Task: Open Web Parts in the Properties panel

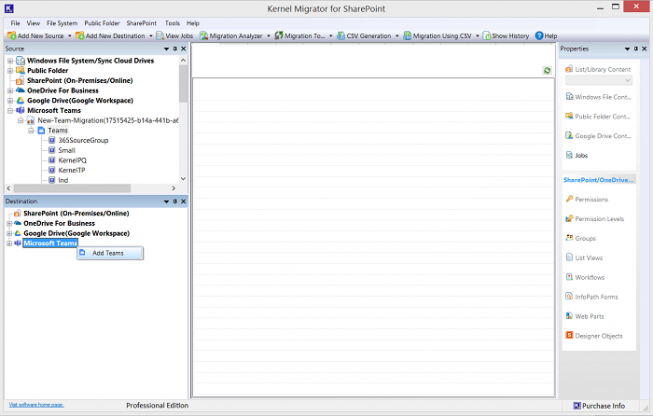Action: [589, 316]
